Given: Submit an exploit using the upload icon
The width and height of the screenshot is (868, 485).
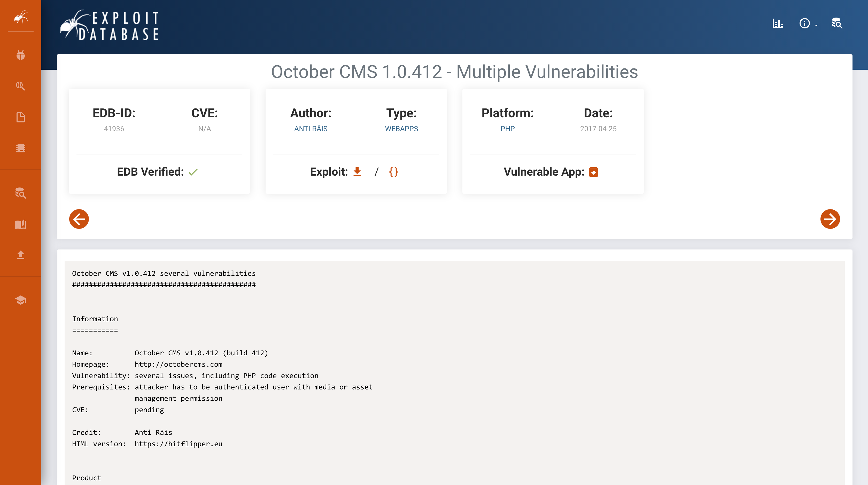Looking at the screenshot, I should point(21,255).
